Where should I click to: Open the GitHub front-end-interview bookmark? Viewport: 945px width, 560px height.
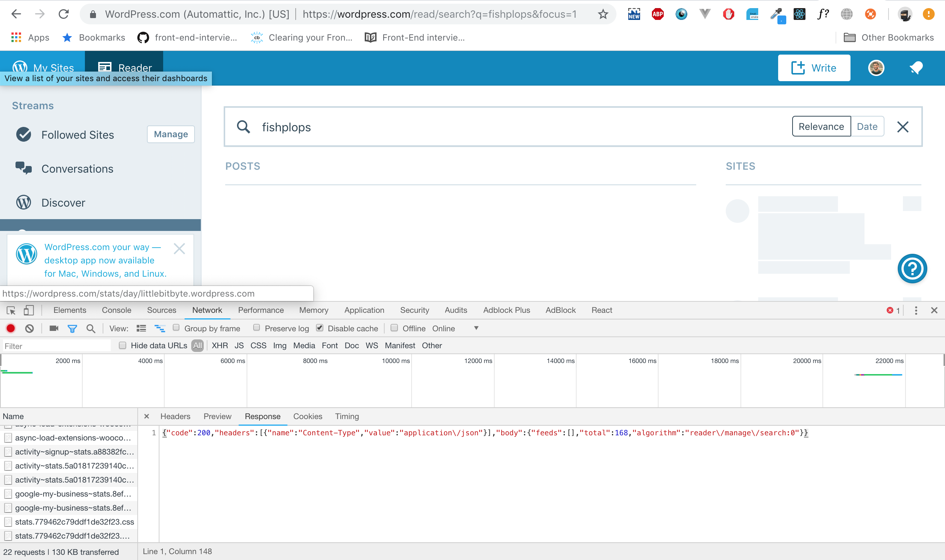point(187,37)
